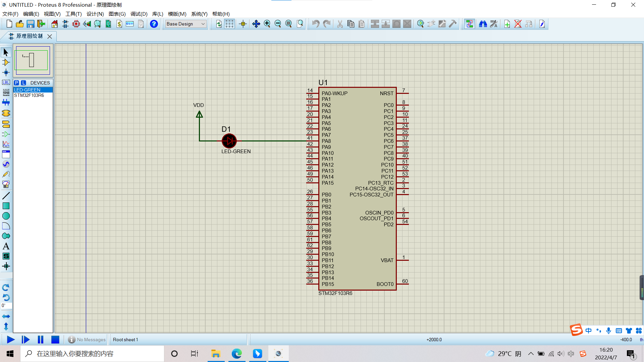Viewport: 644px width, 362px height.
Task: Open a project with the folder icon
Action: [x=20, y=24]
